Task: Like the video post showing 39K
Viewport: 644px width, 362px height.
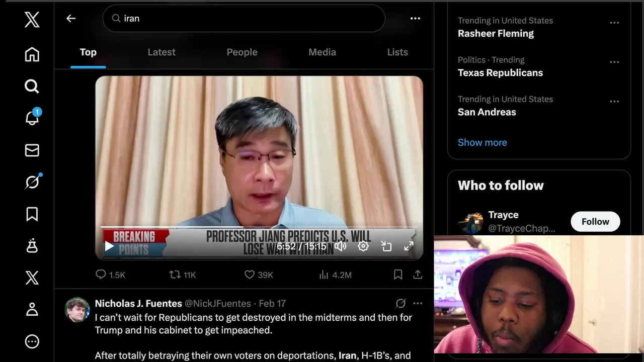Action: coord(259,275)
